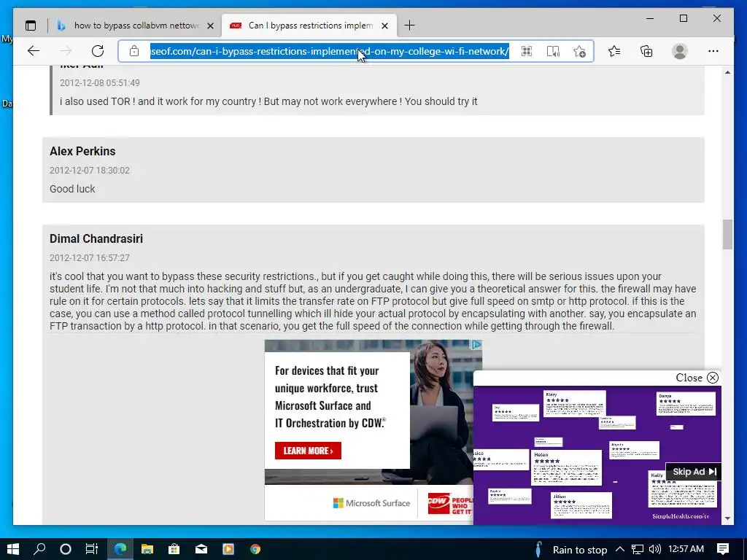Open File Explorer from the taskbar
The height and width of the screenshot is (560, 747).
pyautogui.click(x=147, y=549)
